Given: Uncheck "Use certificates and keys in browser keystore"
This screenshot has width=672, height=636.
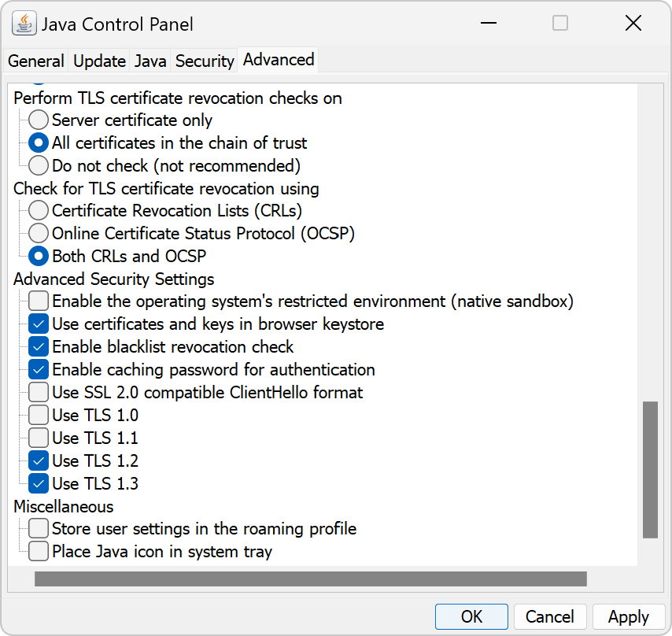Looking at the screenshot, I should point(38,324).
